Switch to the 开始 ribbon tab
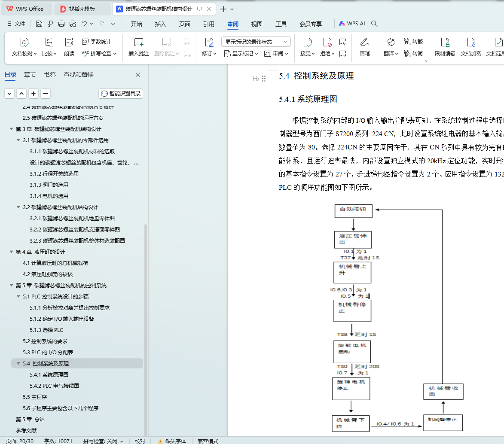 (x=136, y=24)
